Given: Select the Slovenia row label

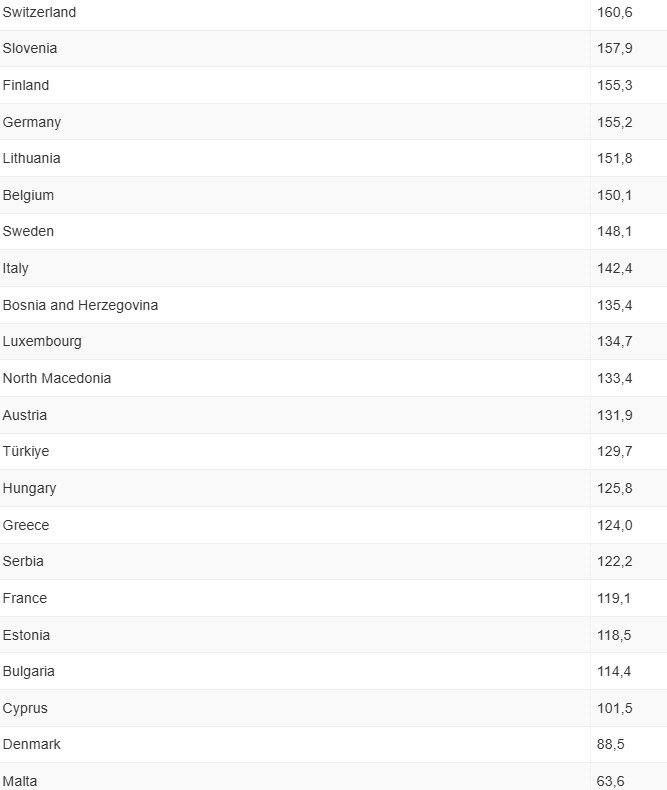Looking at the screenshot, I should pos(30,48).
